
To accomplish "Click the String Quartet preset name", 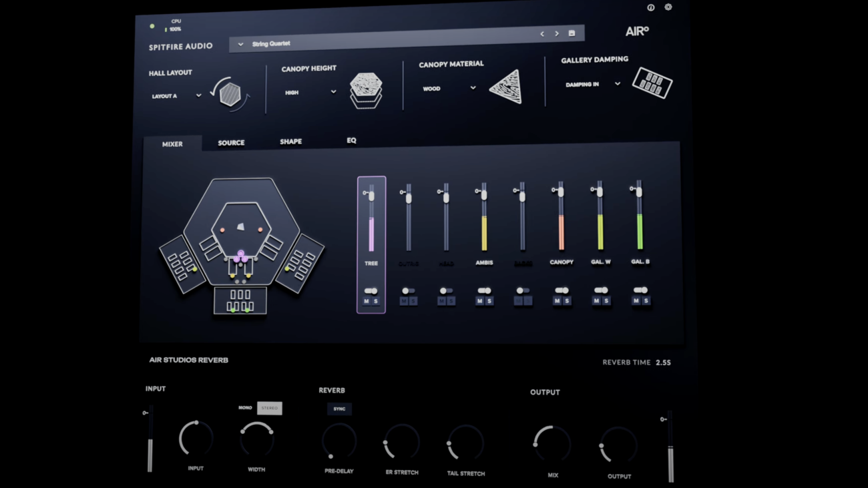I will pos(271,44).
